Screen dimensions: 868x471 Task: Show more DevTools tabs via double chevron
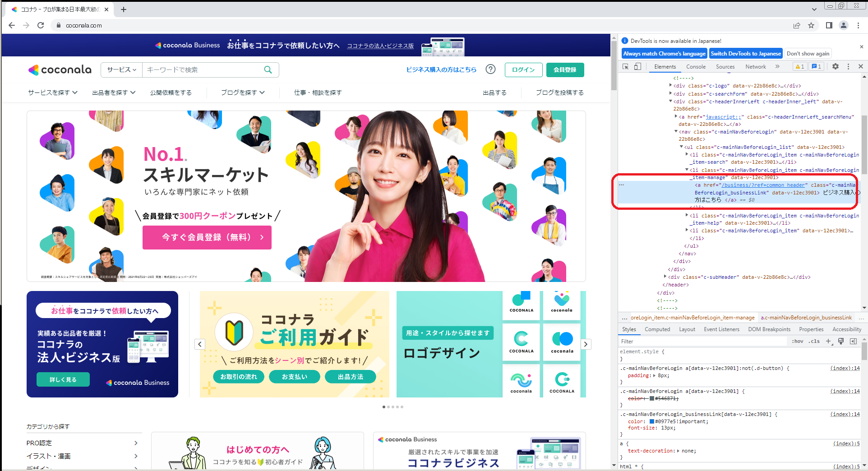pyautogui.click(x=777, y=66)
